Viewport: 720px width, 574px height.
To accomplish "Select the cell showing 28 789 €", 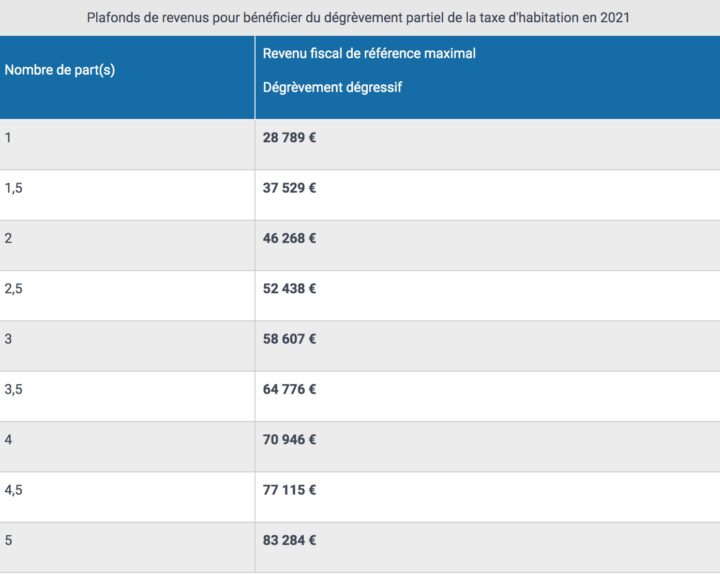I will [x=290, y=137].
